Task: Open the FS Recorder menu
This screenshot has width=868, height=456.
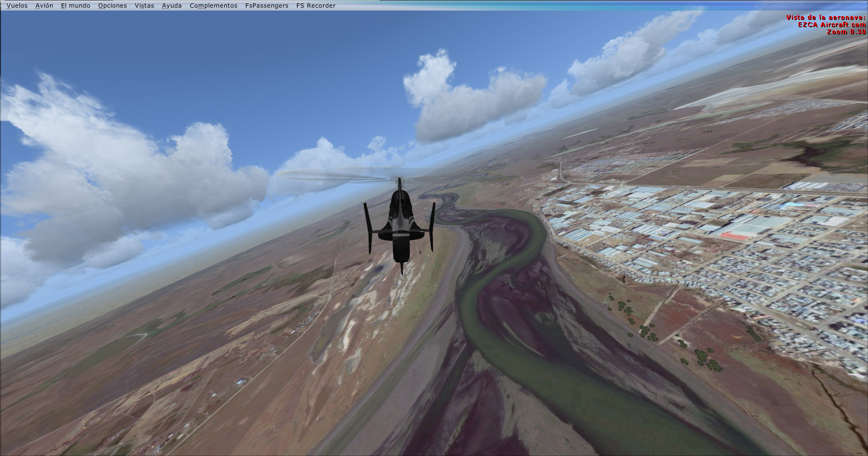Action: pyautogui.click(x=316, y=6)
